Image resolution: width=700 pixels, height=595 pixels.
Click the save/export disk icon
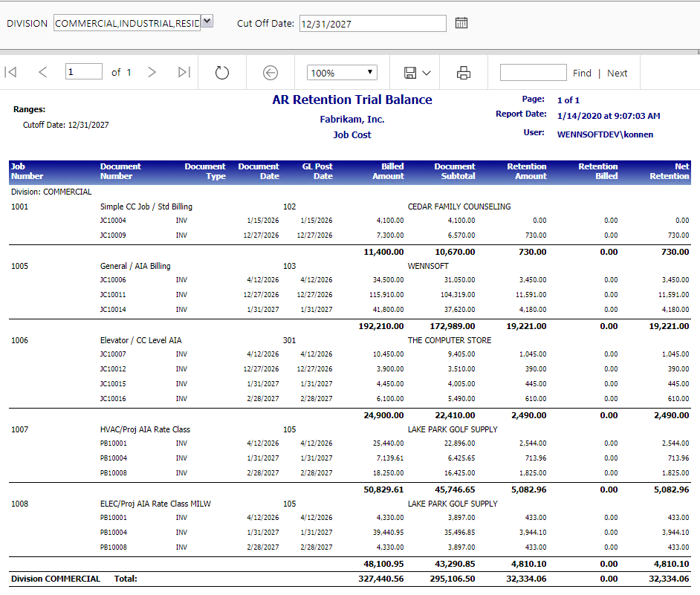pos(410,72)
